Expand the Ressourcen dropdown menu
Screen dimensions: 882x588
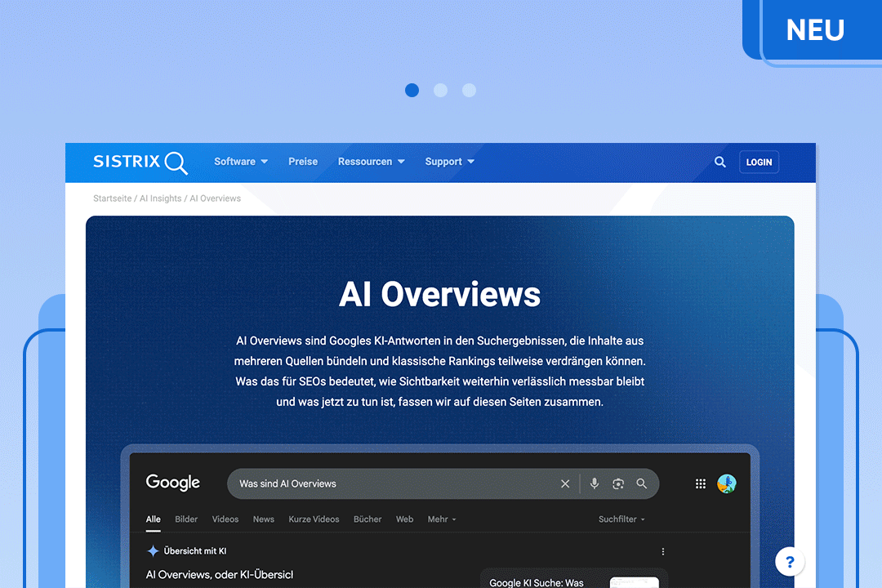point(371,162)
